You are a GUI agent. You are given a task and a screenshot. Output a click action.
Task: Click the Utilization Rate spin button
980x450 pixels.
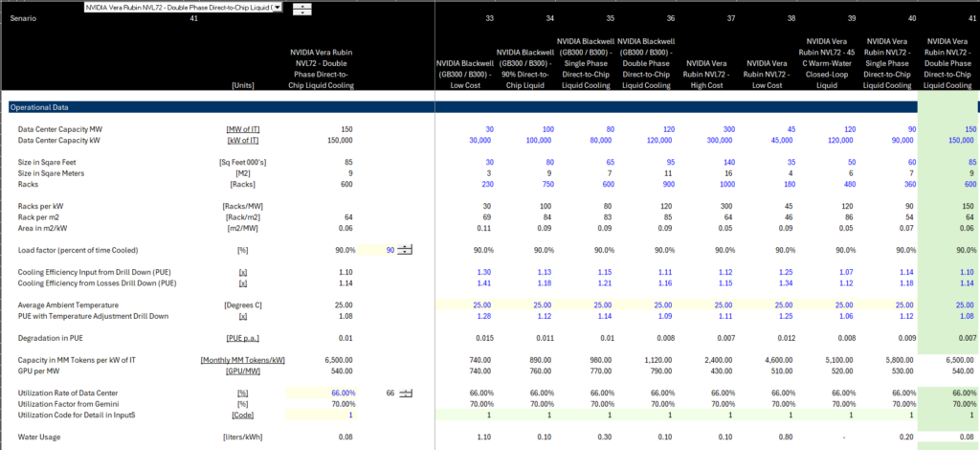pos(405,394)
